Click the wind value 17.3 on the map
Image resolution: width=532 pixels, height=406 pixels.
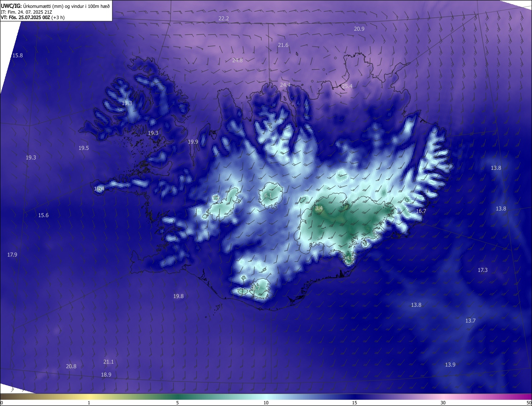coord(483,270)
